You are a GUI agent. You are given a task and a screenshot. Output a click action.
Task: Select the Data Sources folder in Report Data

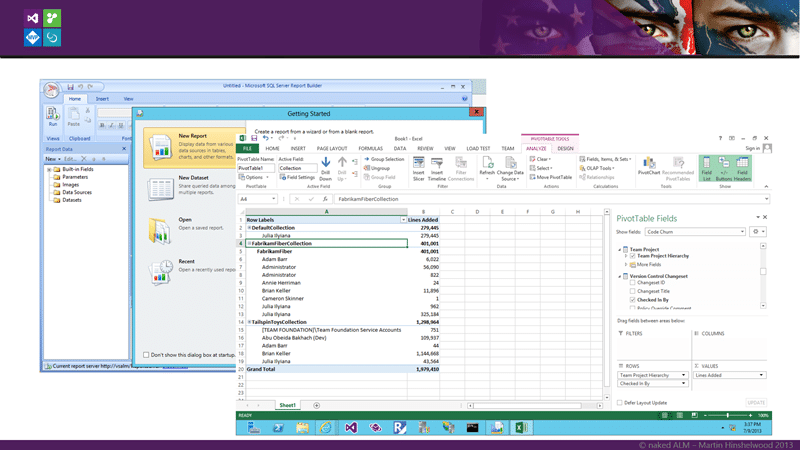tap(77, 192)
